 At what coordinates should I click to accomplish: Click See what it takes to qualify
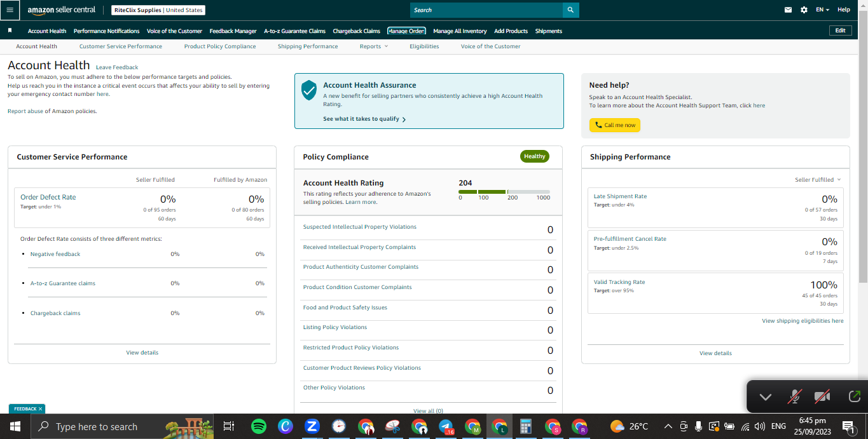pyautogui.click(x=364, y=119)
